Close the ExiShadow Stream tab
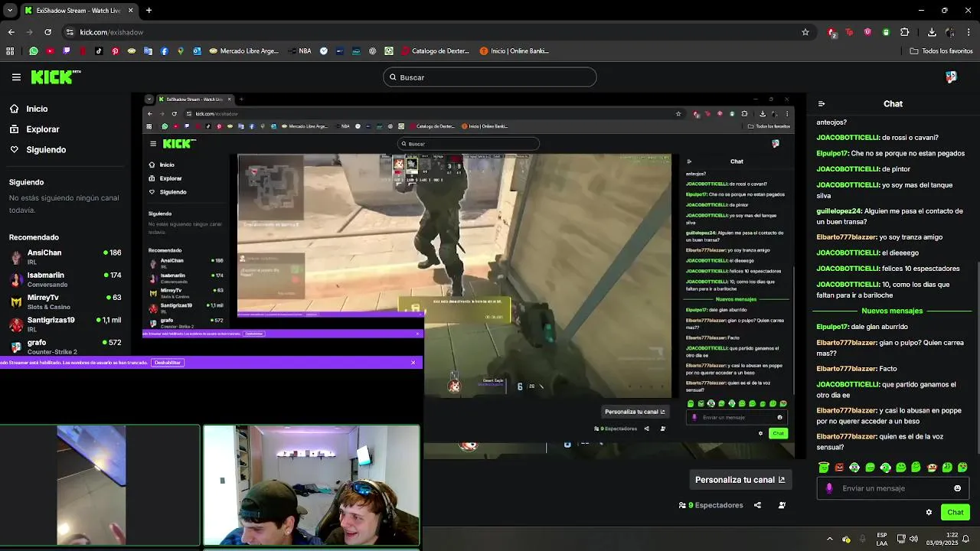The width and height of the screenshot is (980, 551). pos(130,11)
